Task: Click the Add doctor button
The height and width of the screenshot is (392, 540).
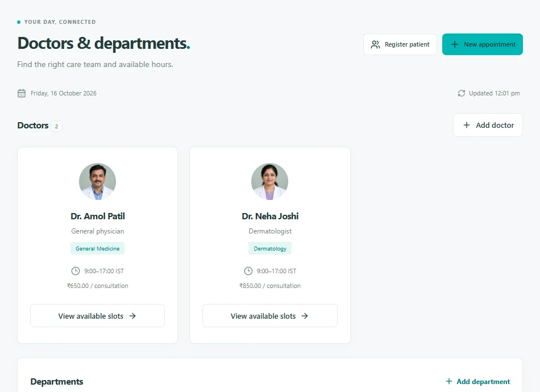Action: tap(488, 126)
